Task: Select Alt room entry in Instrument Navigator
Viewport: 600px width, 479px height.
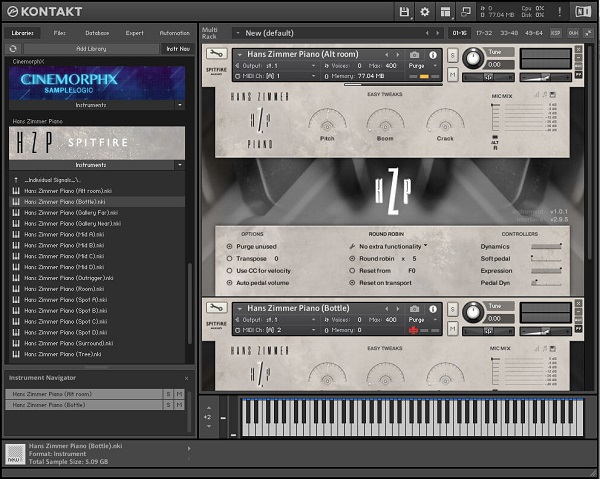Action: point(84,394)
